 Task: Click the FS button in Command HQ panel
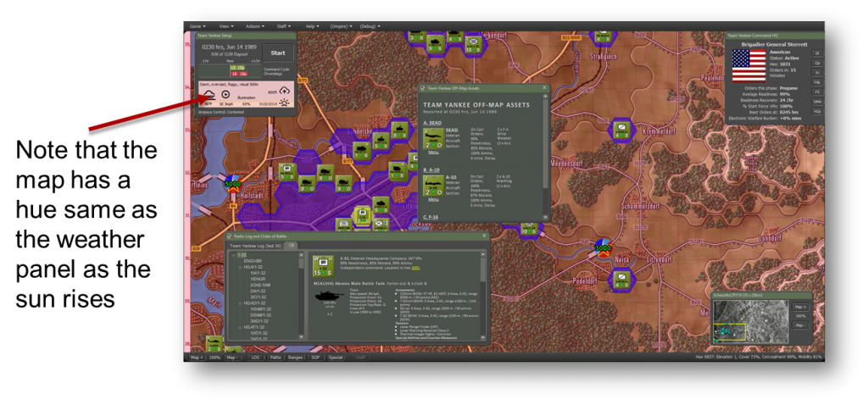[x=817, y=92]
